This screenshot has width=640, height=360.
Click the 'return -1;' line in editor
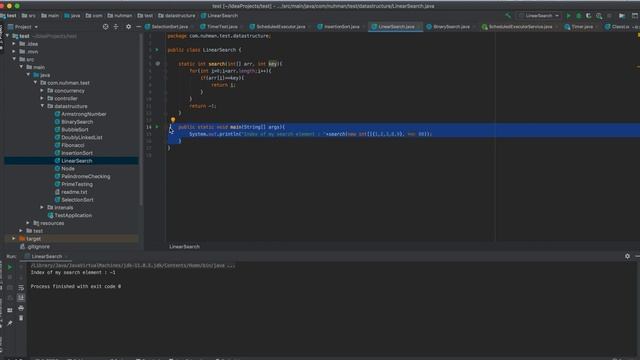click(x=203, y=106)
